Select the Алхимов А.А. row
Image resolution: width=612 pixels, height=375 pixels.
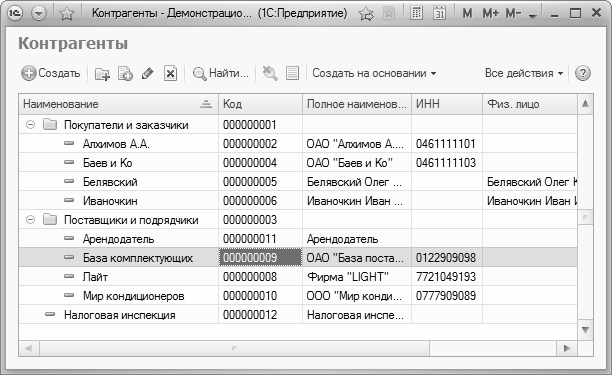[298, 144]
